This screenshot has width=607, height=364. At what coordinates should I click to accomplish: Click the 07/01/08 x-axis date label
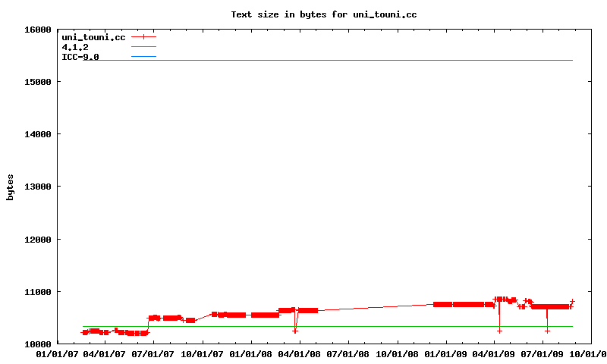348,354
